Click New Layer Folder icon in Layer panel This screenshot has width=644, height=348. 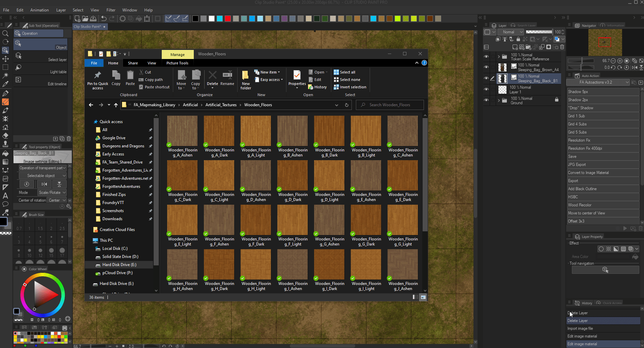(528, 47)
